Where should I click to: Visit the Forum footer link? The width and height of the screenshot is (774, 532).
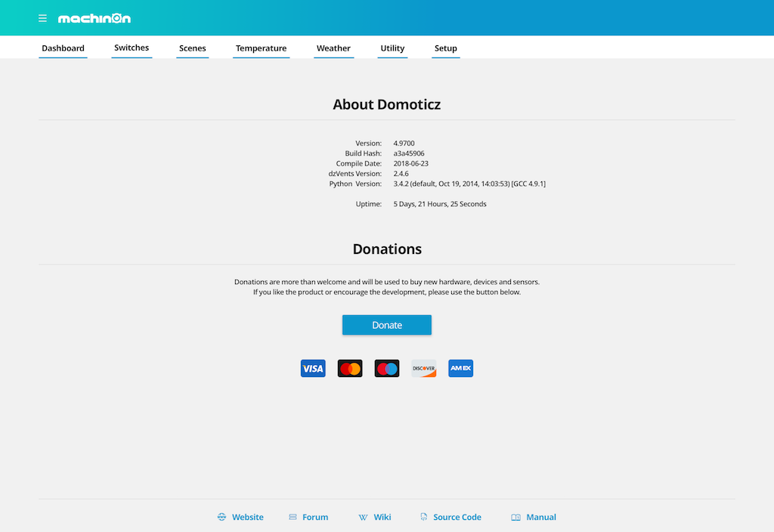point(315,517)
